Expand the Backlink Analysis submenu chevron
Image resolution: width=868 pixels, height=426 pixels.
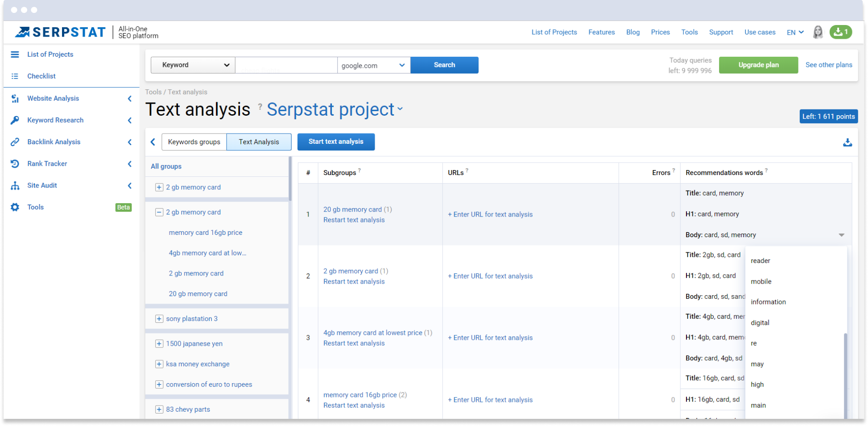(x=130, y=142)
